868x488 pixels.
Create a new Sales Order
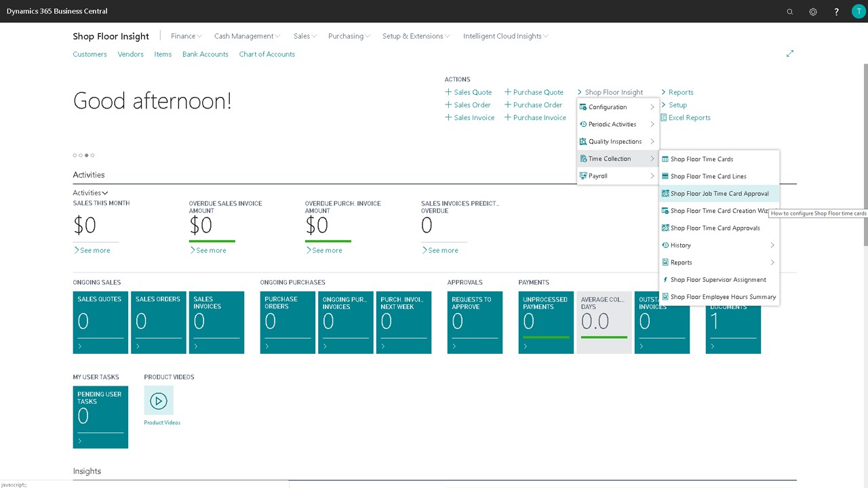point(468,105)
